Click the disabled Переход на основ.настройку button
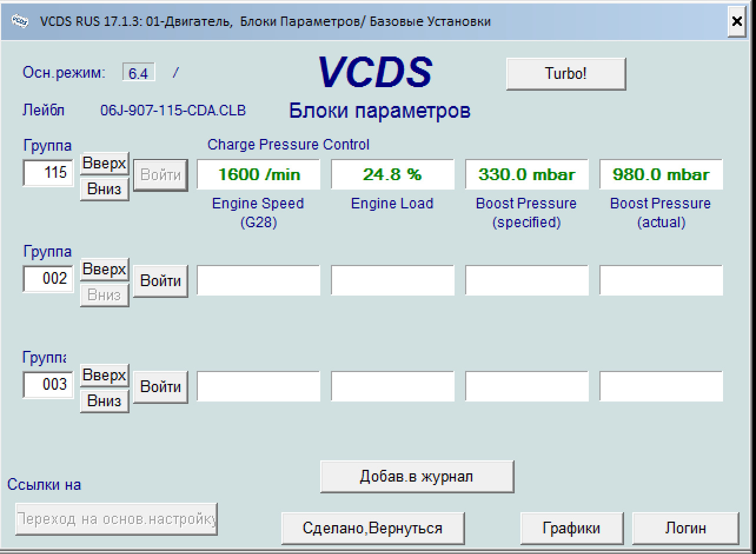The width and height of the screenshot is (756, 554). pos(117,519)
